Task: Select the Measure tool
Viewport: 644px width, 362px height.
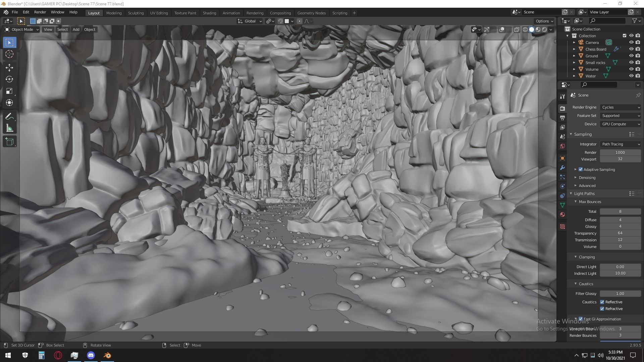Action: click(9, 128)
